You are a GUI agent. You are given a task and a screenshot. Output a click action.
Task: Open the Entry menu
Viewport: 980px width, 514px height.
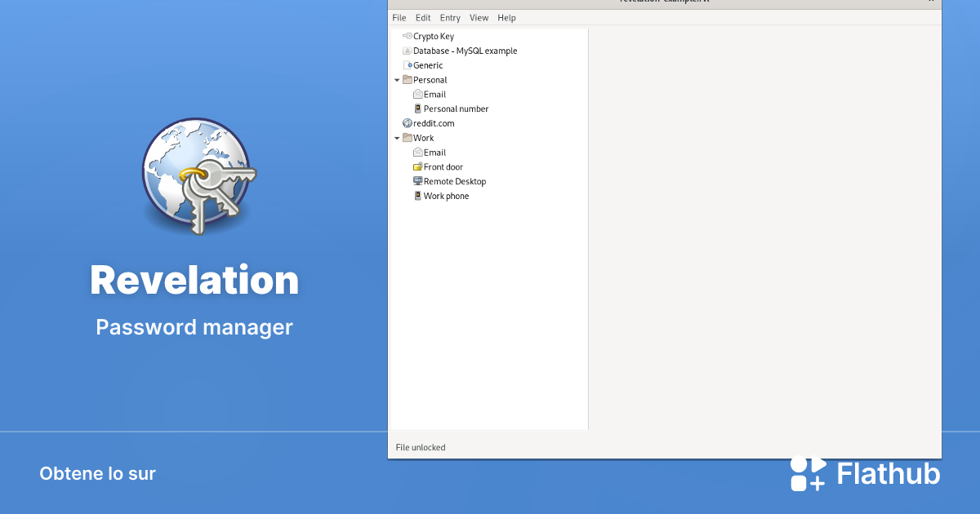[449, 17]
